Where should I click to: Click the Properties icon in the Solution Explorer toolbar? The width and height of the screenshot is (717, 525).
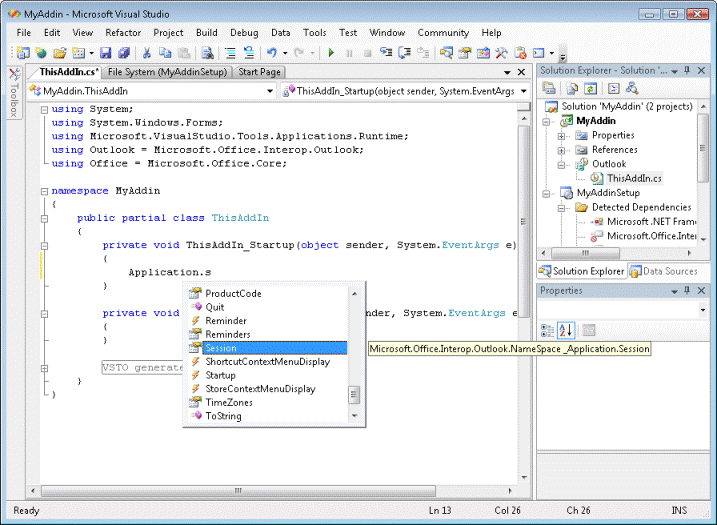(x=549, y=88)
